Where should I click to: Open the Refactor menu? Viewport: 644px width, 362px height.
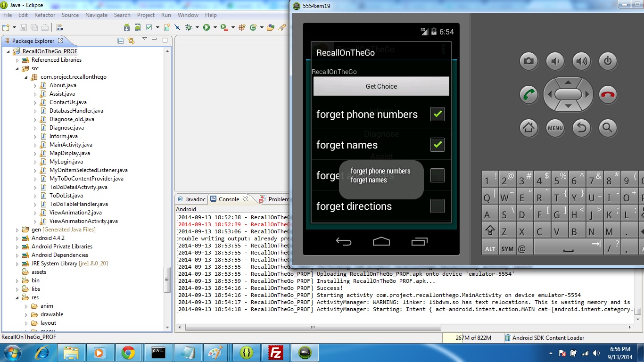(x=45, y=15)
